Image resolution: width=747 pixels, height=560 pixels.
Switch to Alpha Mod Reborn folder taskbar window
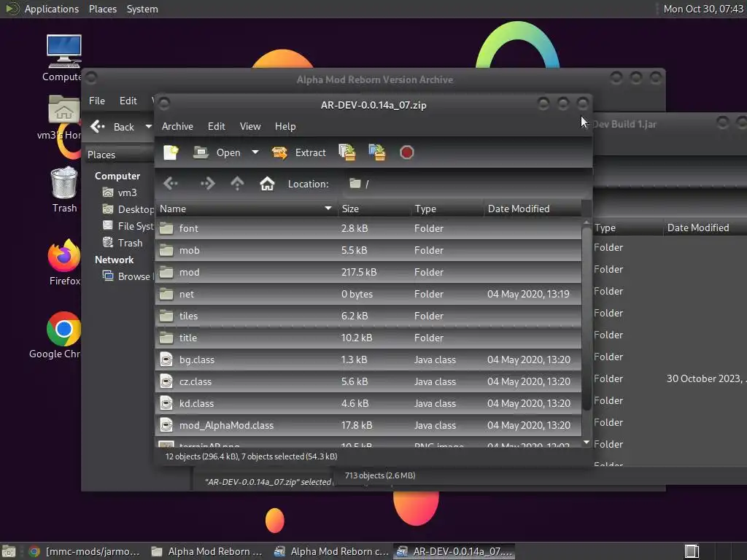pyautogui.click(x=206, y=551)
